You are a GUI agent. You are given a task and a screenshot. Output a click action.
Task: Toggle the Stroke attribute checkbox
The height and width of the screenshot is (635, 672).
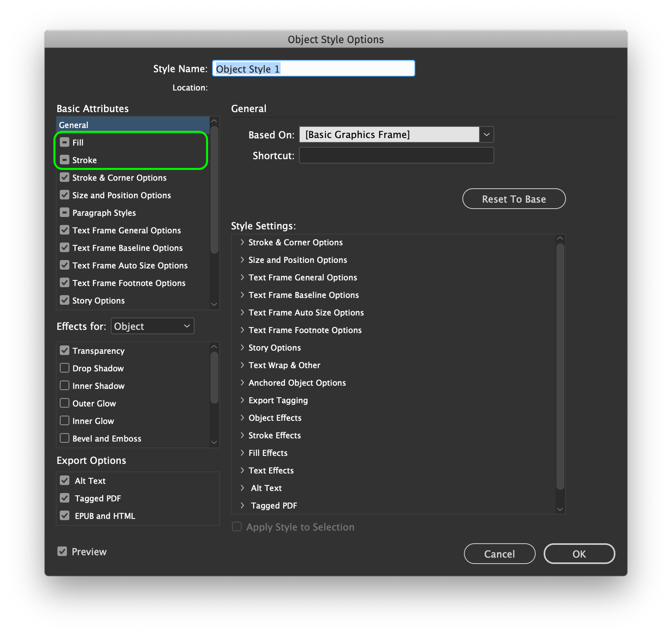(x=65, y=160)
